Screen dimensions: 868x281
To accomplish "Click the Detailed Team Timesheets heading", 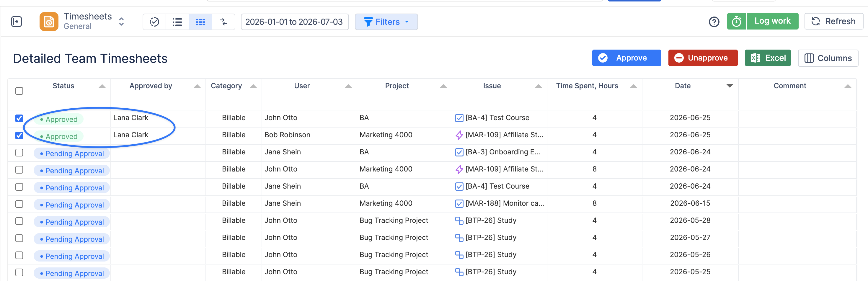I will (90, 59).
